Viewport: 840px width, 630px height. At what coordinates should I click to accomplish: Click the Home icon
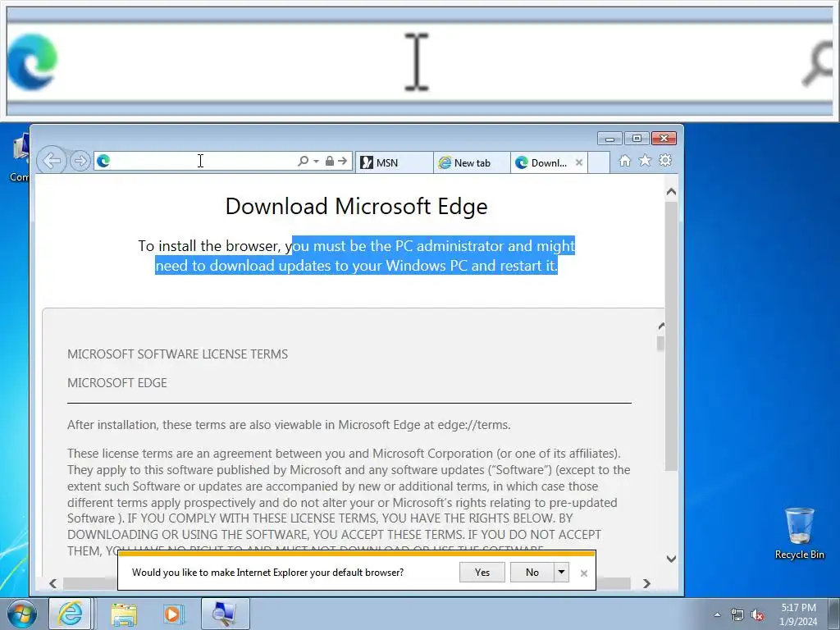click(x=624, y=161)
